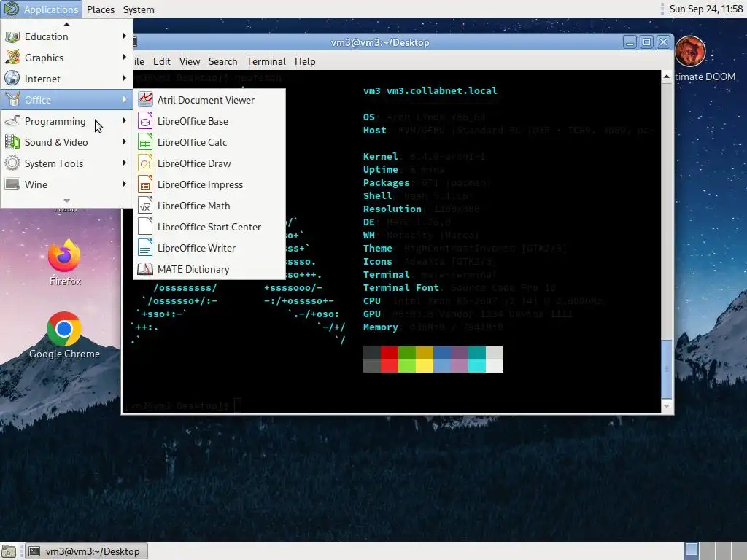Click the 'Memory' label in terminal
747x560 pixels.
point(380,327)
